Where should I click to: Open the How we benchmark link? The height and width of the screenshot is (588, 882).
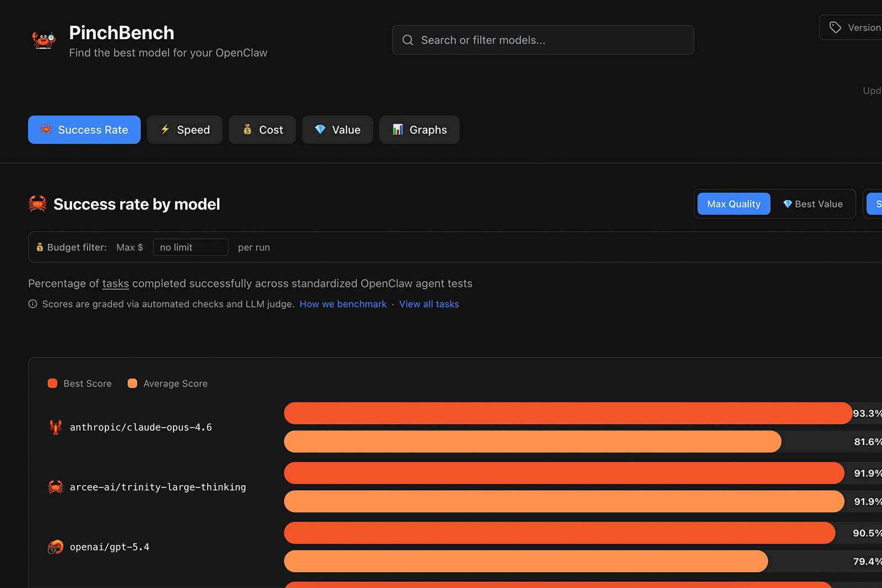tap(343, 304)
